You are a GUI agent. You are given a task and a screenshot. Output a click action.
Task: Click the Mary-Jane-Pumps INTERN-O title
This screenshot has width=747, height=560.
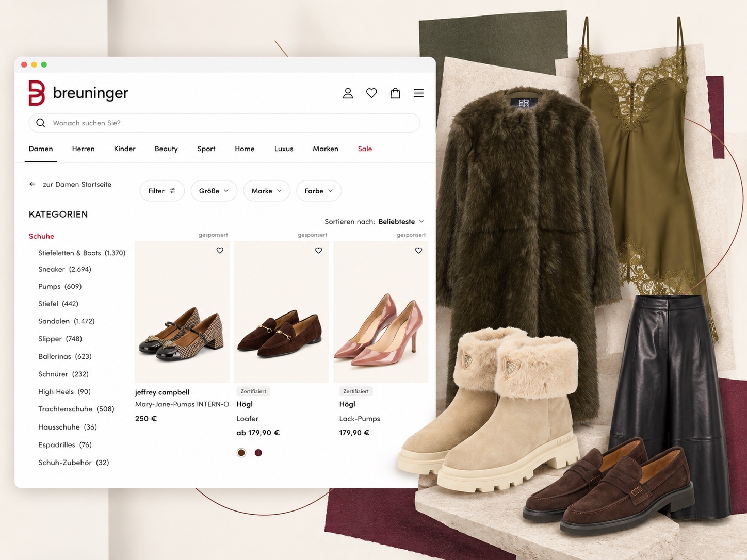182,404
